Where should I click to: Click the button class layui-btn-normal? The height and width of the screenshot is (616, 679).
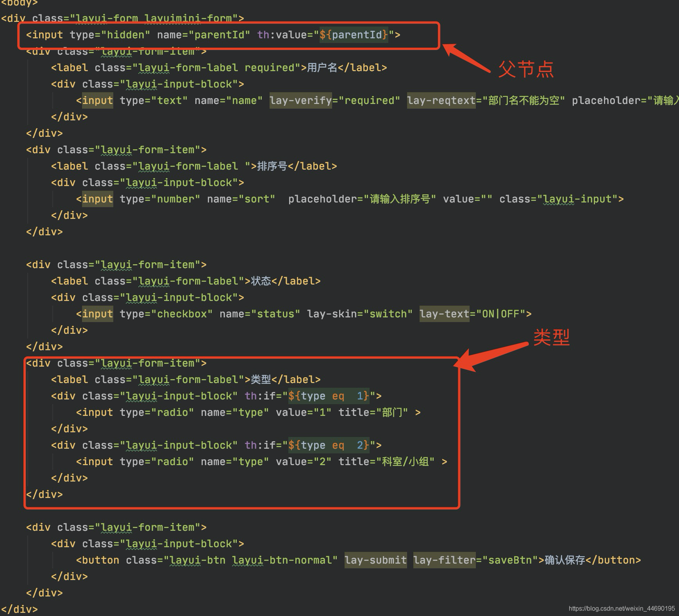pos(282,560)
